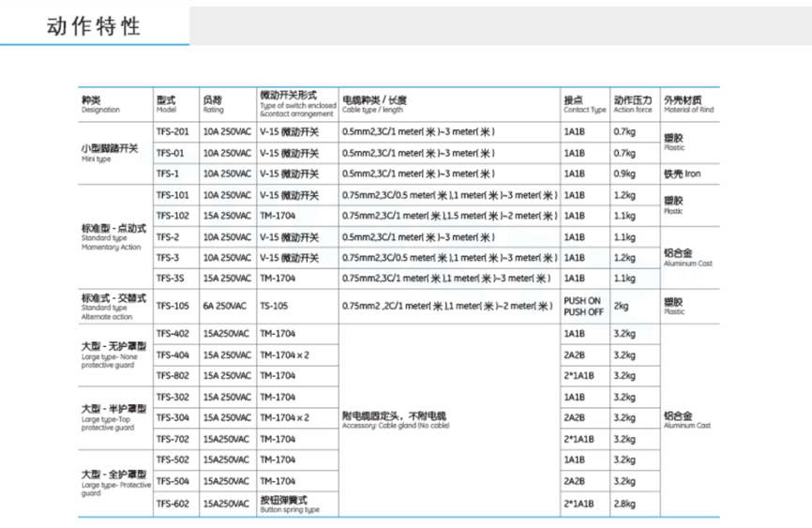
Task: Click the 大型 - 半护罩型 category cell
Action: pos(113,417)
